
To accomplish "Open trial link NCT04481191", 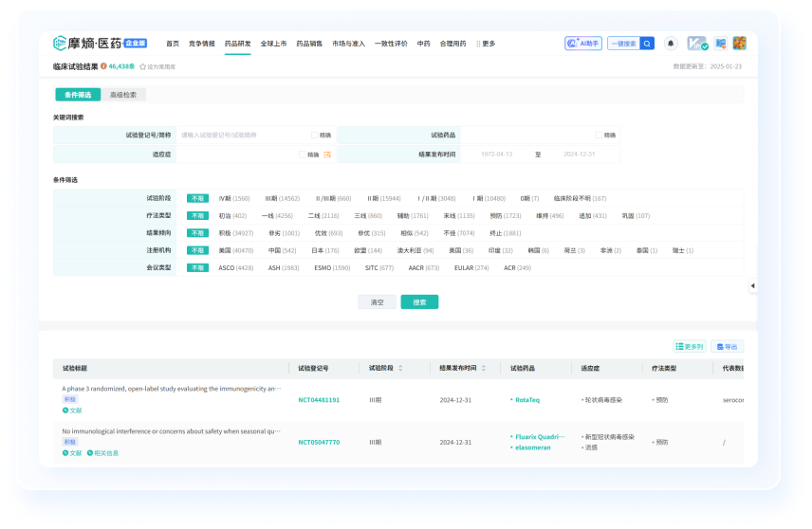I will tap(319, 400).
